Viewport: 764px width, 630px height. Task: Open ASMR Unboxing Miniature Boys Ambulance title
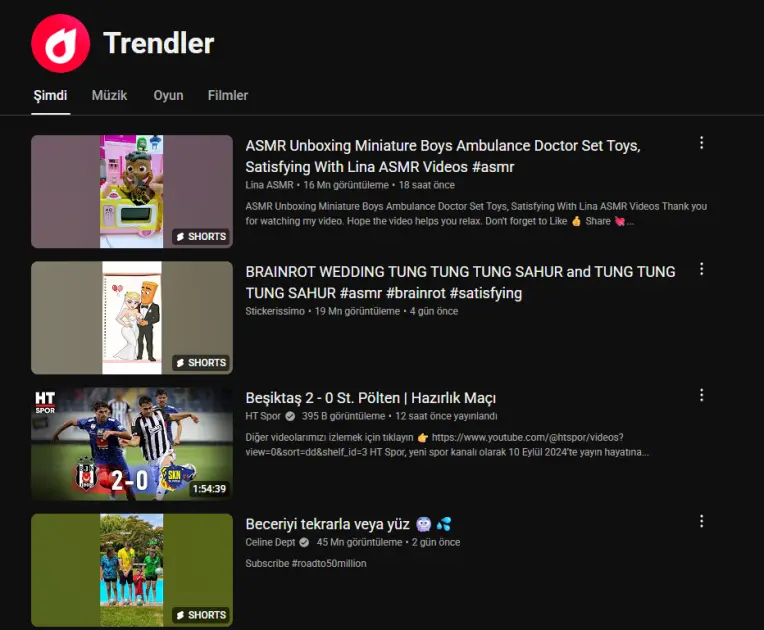(442, 156)
